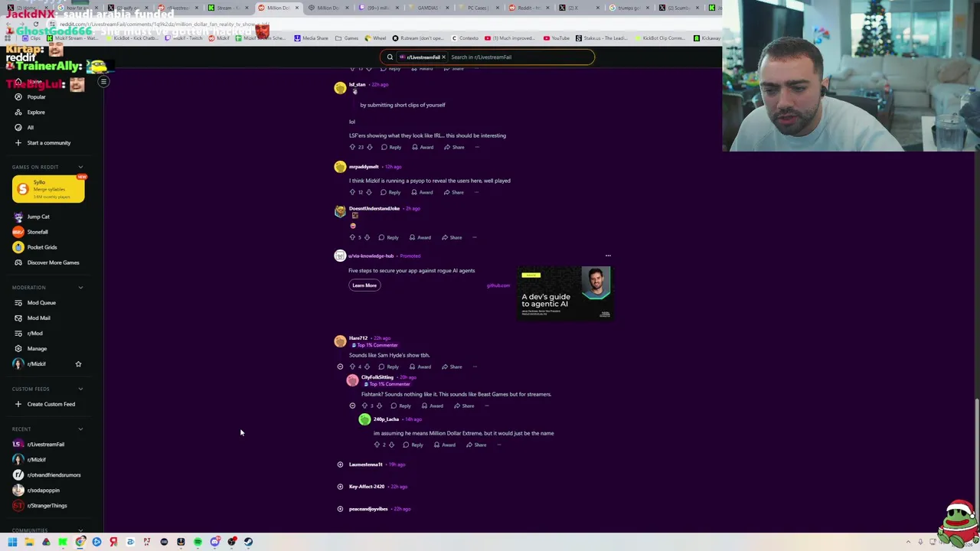Image resolution: width=980 pixels, height=551 pixels.
Task: Expand peaceandjoyvibes' collapsed comment
Action: 340,509
